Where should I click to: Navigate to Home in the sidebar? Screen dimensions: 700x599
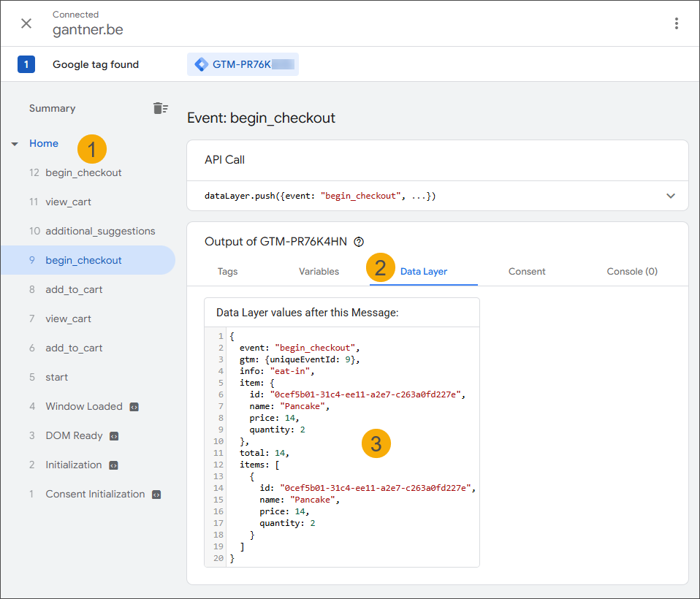point(44,143)
